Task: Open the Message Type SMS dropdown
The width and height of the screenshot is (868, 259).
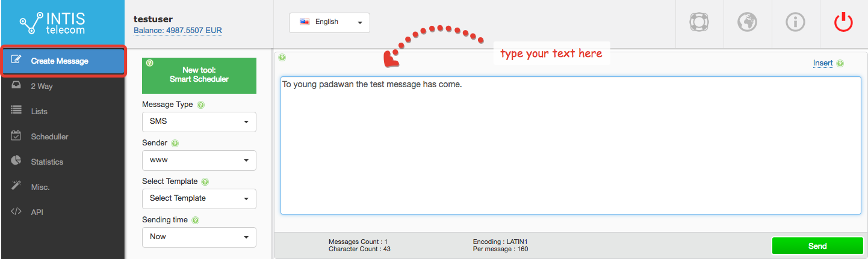Action: (x=199, y=121)
